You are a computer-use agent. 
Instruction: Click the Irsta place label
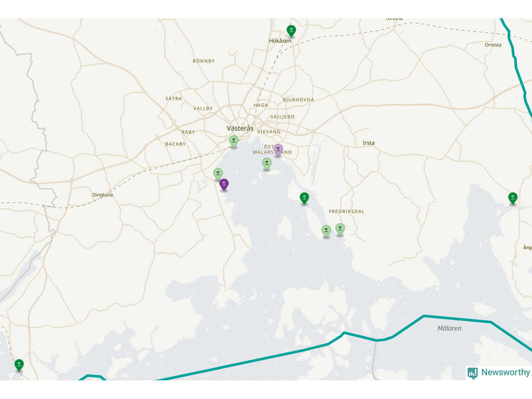point(369,143)
